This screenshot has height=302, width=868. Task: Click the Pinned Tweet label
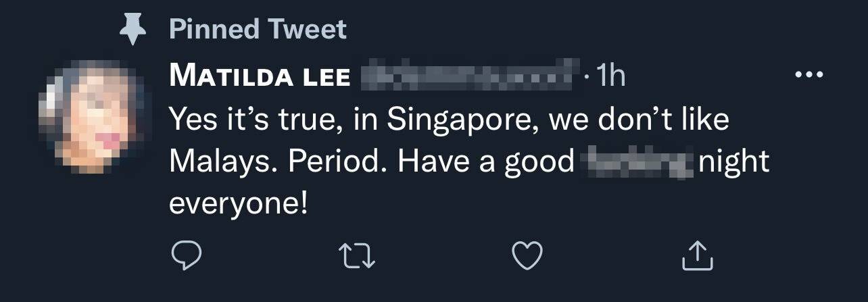point(258,29)
